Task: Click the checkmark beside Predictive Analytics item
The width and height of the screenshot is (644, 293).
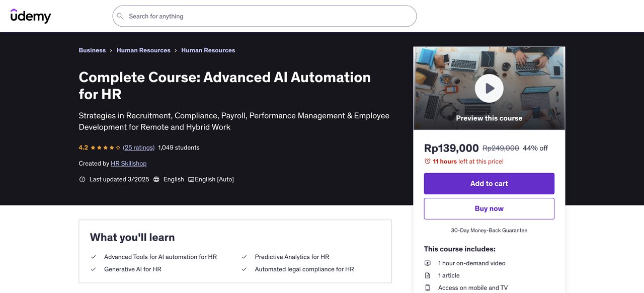Action: point(244,257)
